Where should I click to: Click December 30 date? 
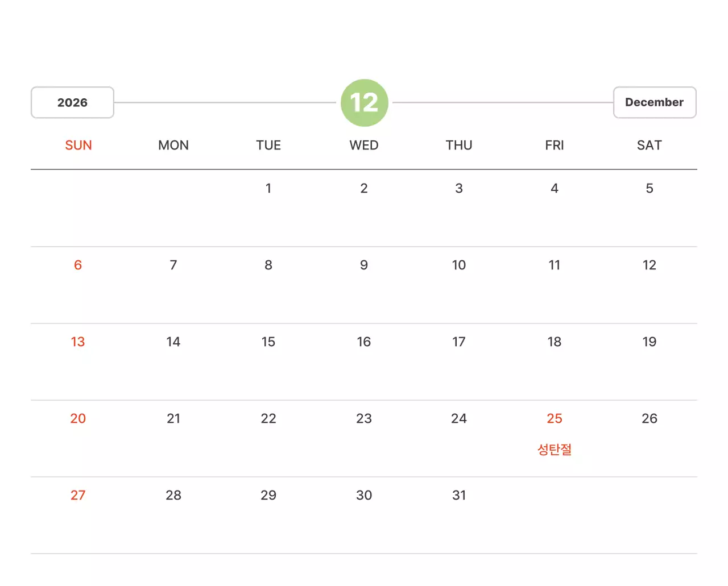tap(364, 496)
